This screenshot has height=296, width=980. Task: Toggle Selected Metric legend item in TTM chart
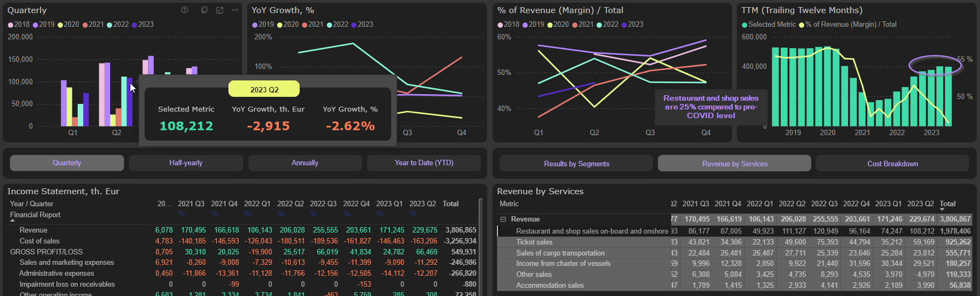coord(769,25)
